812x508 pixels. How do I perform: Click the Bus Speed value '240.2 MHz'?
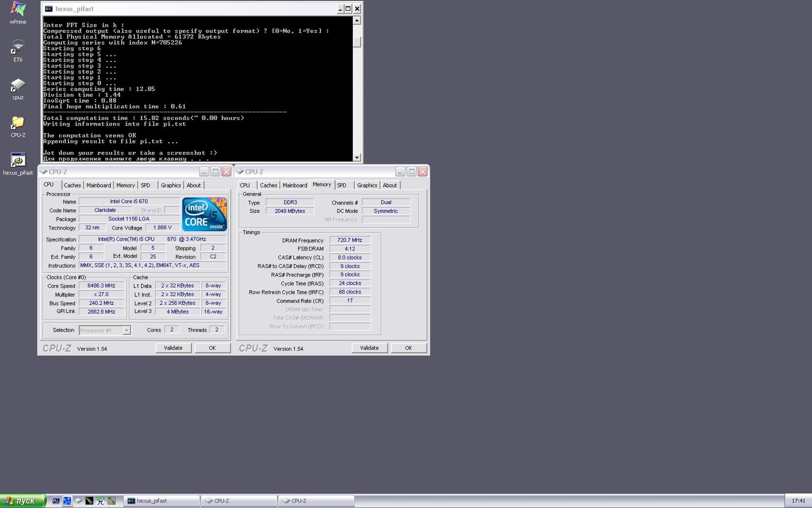coord(101,303)
